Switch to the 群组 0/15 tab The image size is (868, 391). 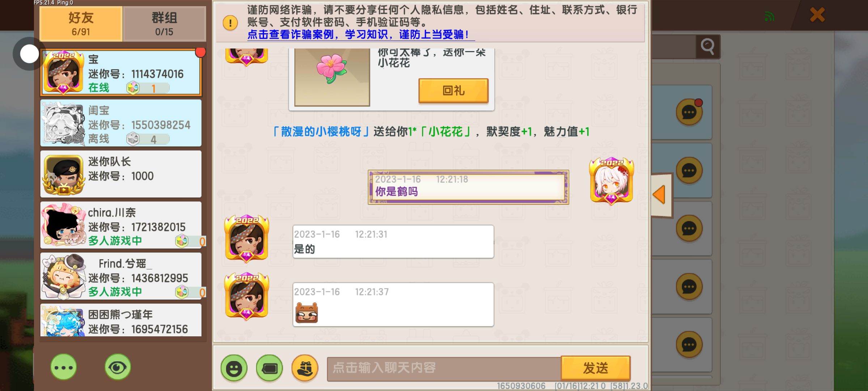tap(164, 24)
